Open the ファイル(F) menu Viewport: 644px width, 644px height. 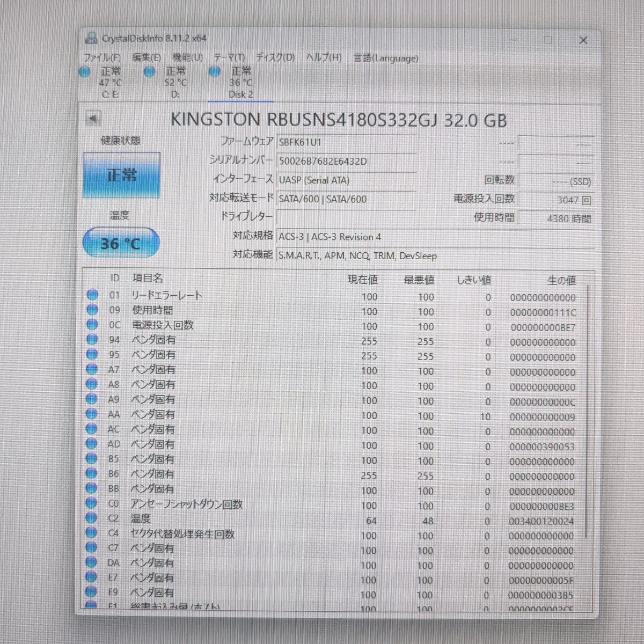[x=102, y=57]
